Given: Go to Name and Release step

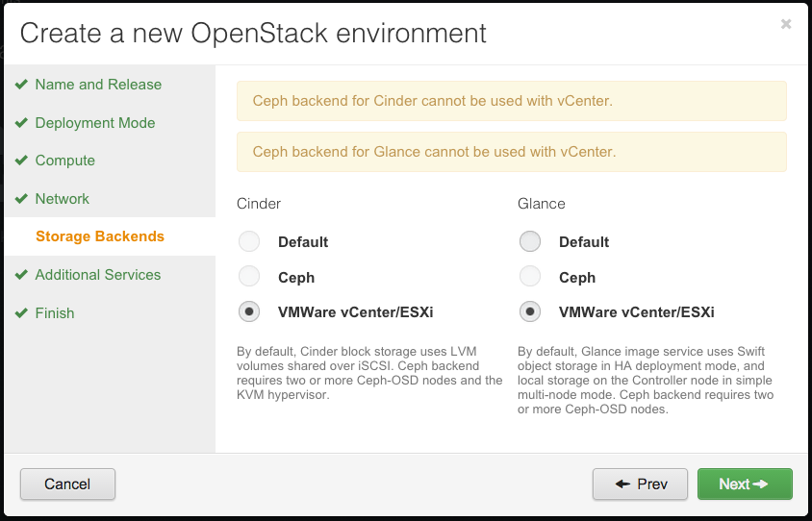Looking at the screenshot, I should point(98,85).
